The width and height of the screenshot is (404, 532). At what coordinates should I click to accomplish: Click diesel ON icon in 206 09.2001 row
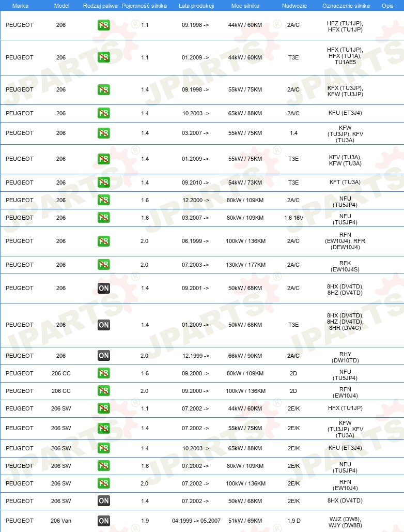click(104, 288)
